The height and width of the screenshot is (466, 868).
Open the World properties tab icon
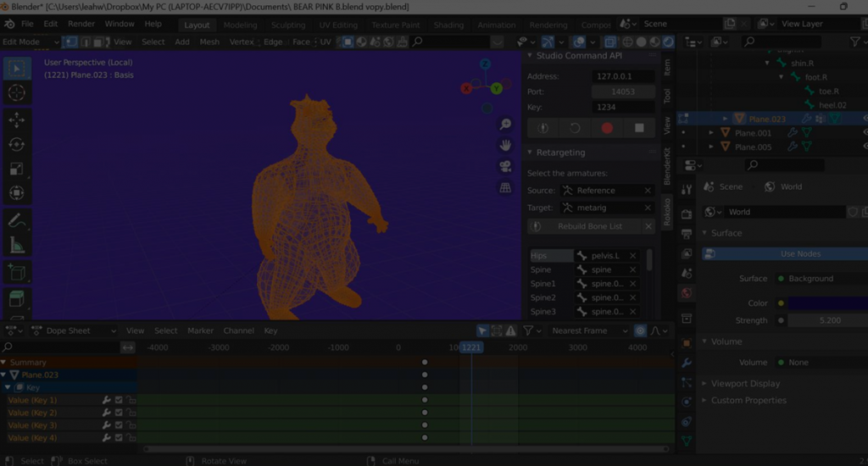[x=687, y=293]
